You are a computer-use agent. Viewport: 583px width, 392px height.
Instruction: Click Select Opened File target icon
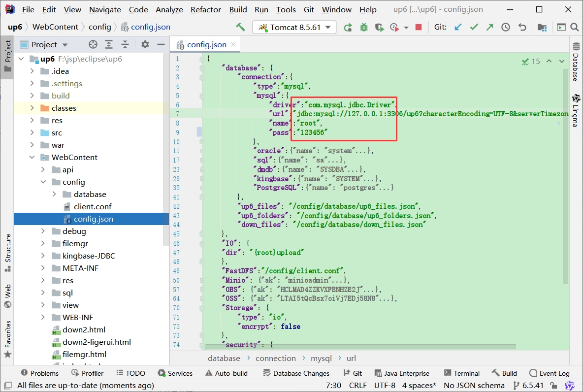93,44
